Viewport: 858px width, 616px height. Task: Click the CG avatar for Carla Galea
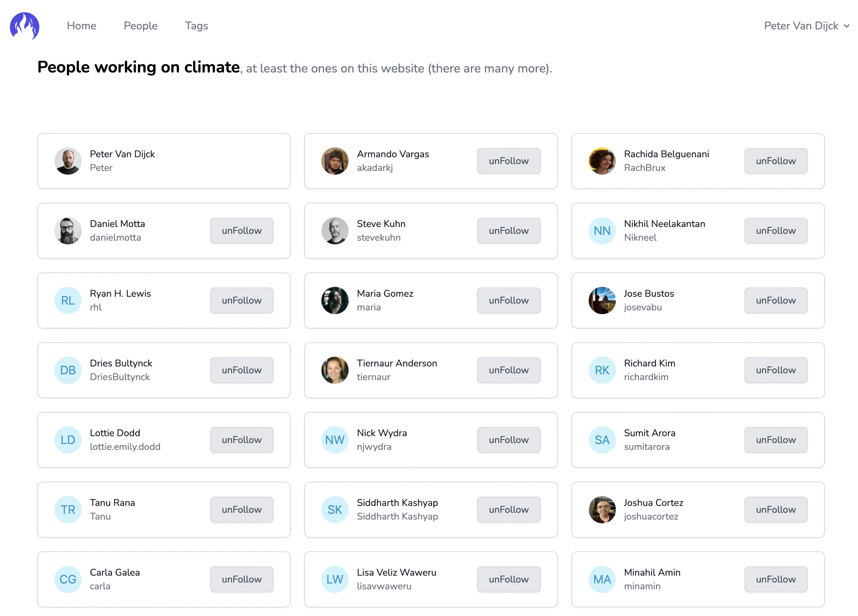tap(68, 579)
